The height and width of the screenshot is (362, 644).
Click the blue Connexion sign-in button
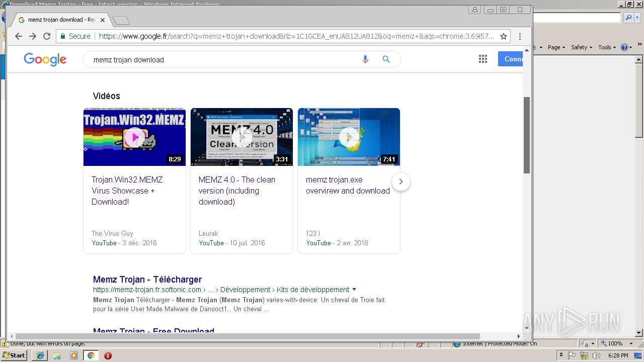click(511, 59)
